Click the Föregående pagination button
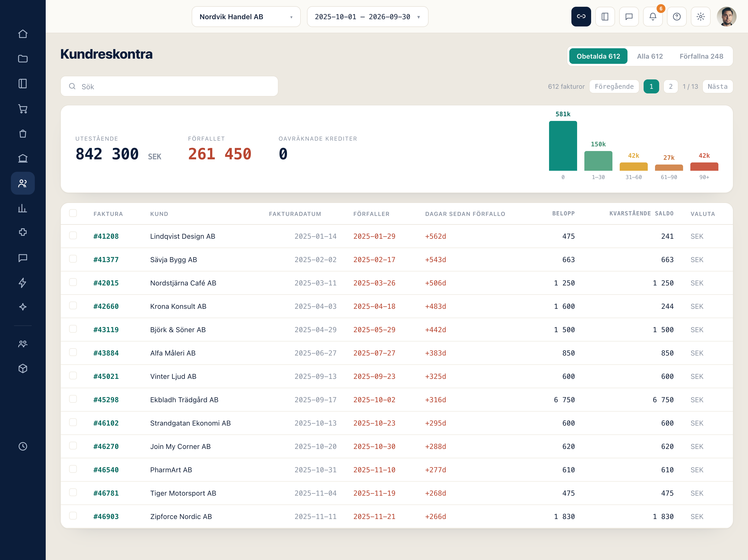 click(x=614, y=86)
